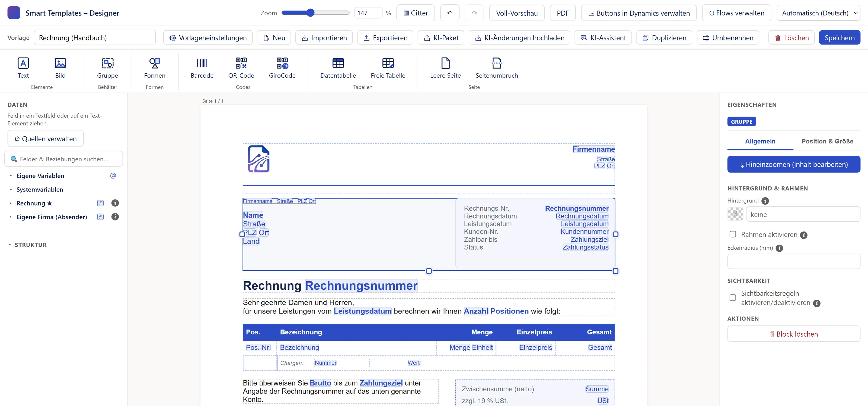Expand Eigene Variablen tree node
868x406 pixels.
[11, 175]
